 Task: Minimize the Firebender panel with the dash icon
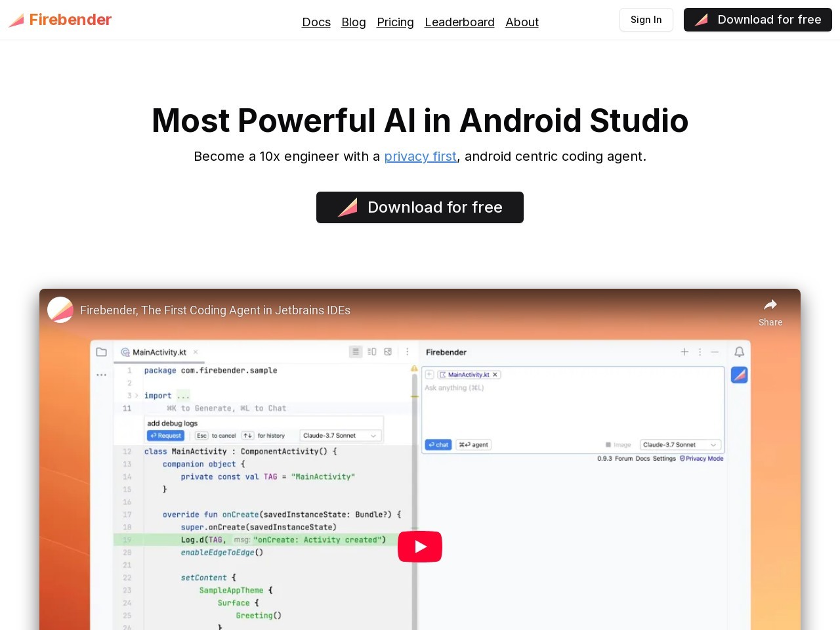715,352
